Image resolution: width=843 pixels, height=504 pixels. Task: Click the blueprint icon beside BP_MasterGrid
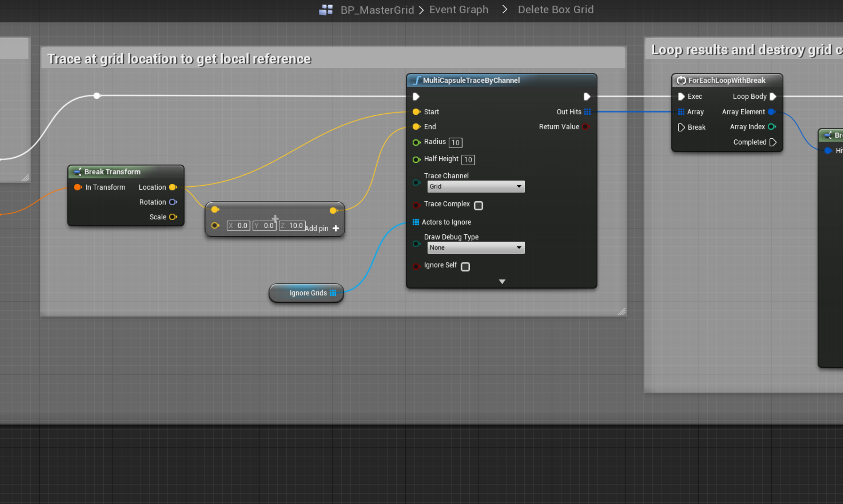(326, 10)
